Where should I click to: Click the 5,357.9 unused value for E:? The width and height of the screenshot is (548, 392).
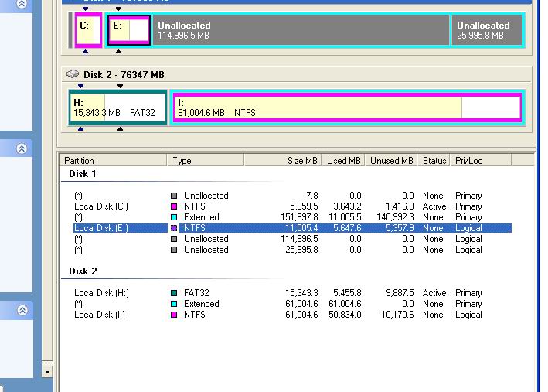pyautogui.click(x=400, y=228)
